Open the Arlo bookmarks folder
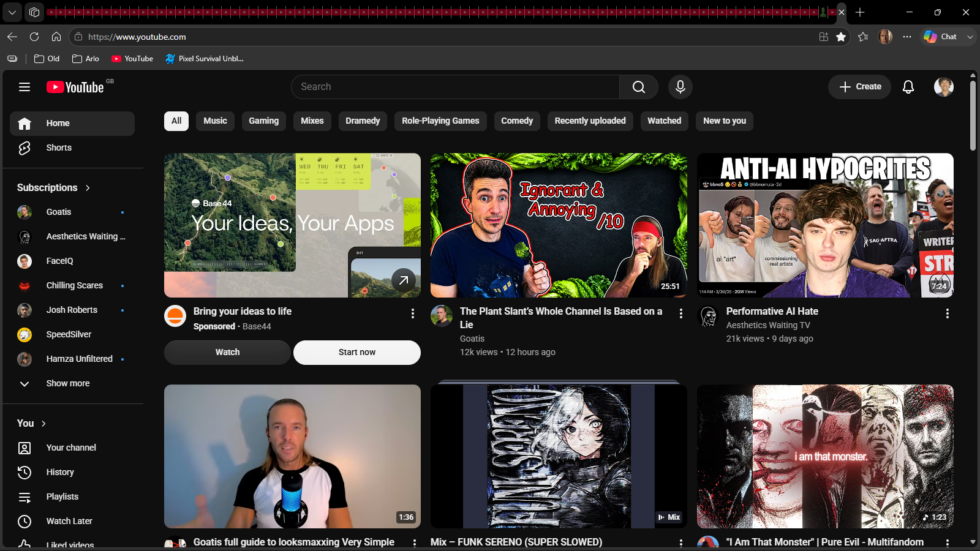Screen dimensions: 980x551 pyautogui.click(x=86, y=59)
